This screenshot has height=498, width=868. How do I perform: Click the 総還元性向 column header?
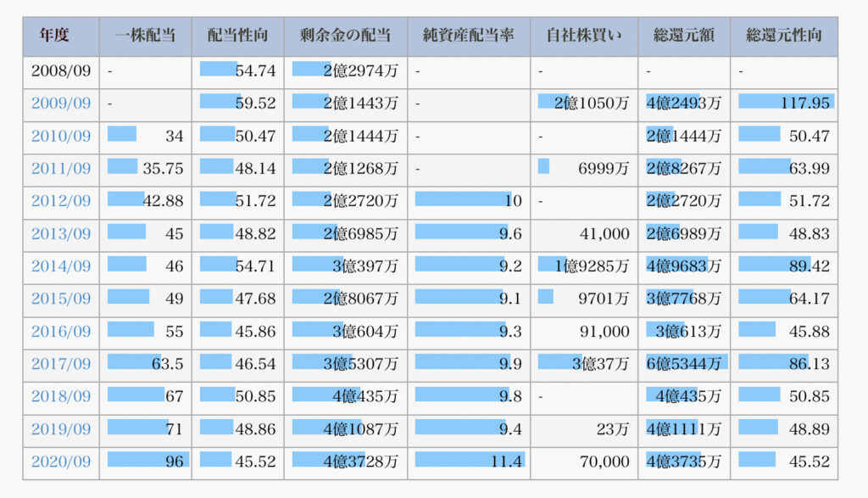point(784,36)
